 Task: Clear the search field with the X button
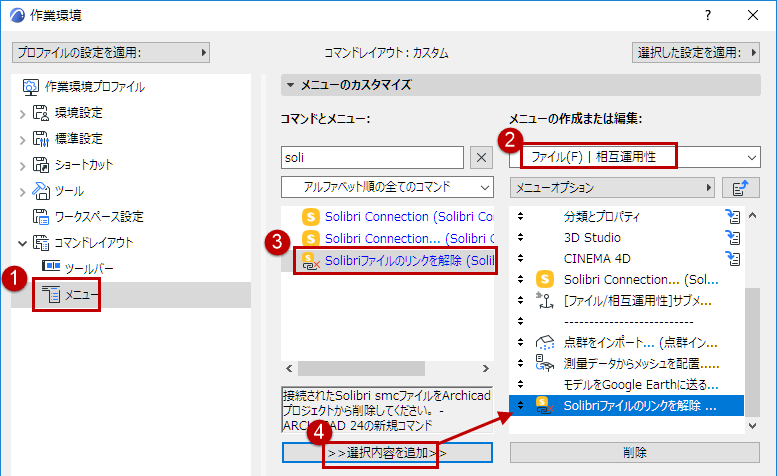tap(481, 158)
